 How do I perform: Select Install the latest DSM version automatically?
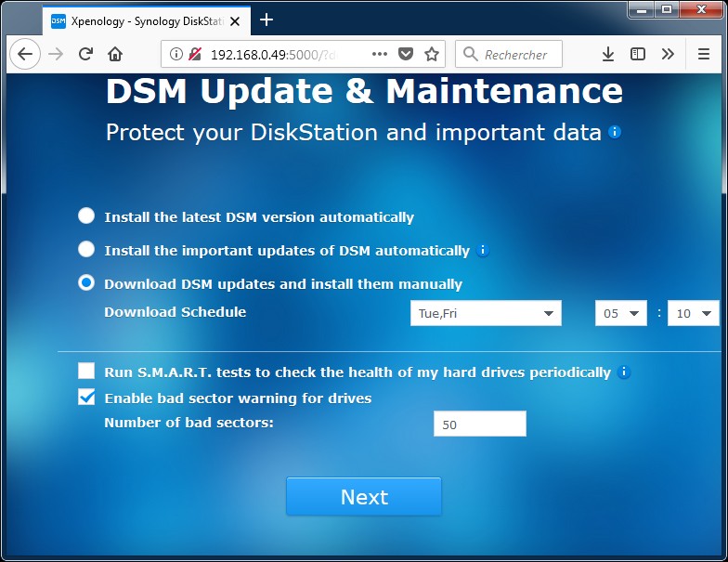point(86,216)
